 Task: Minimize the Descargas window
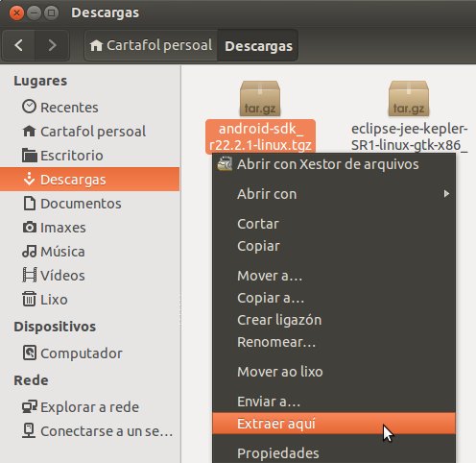click(x=34, y=13)
